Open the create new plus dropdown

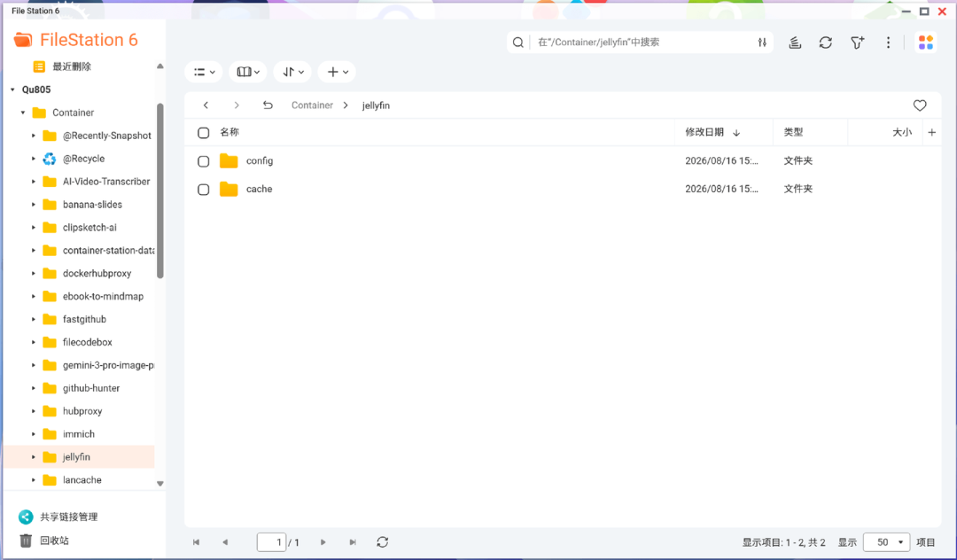coord(337,72)
